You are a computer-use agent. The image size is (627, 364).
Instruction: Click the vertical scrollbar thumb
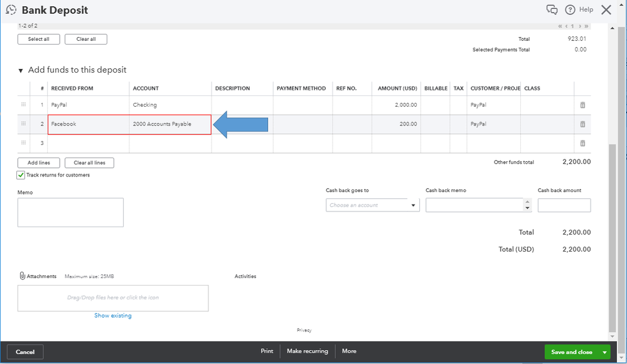(x=612, y=238)
